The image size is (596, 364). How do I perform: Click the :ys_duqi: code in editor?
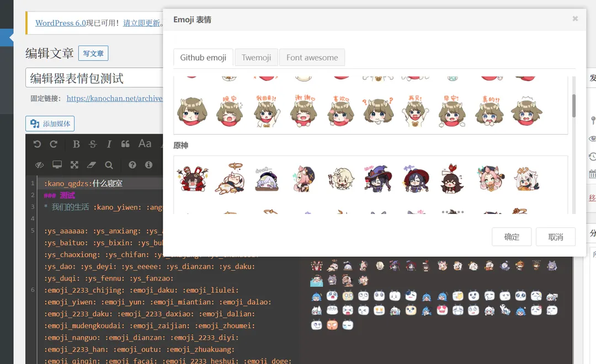click(x=62, y=279)
